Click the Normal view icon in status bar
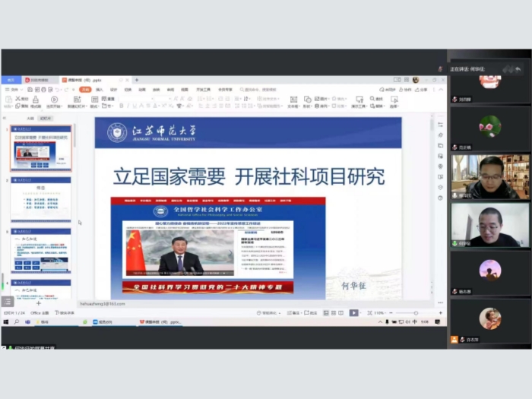Image resolution: width=532 pixels, height=399 pixels. [x=326, y=313]
